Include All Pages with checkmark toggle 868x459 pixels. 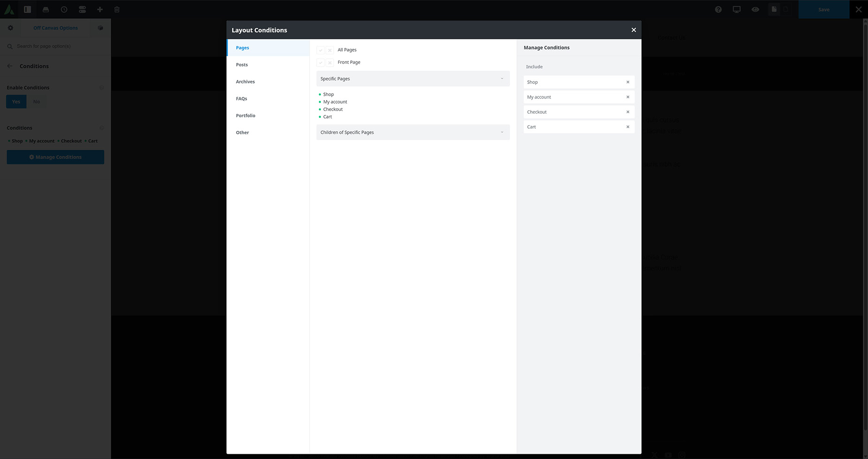pos(320,50)
